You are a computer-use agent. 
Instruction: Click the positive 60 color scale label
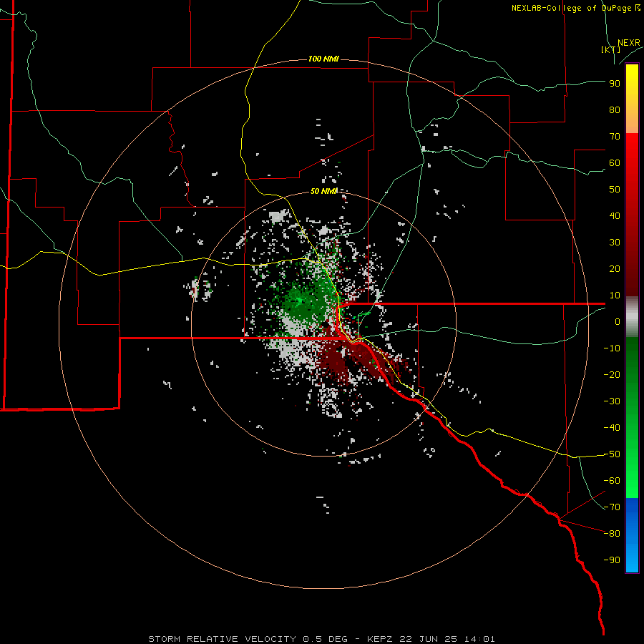click(615, 163)
